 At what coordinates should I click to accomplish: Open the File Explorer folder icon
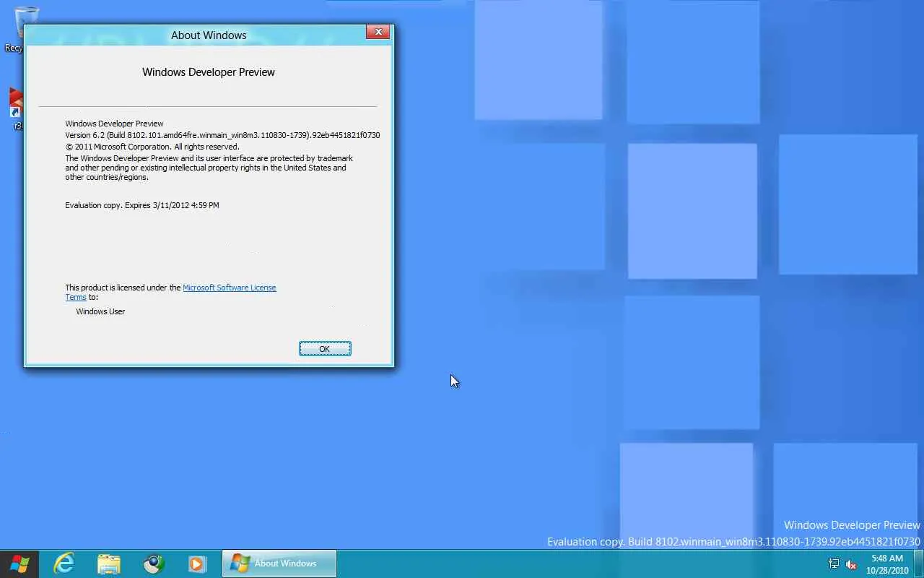pos(109,564)
